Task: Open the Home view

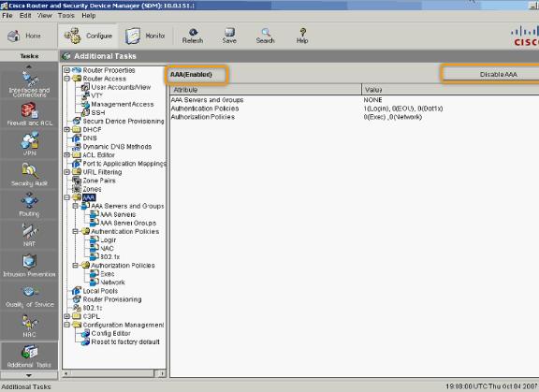Action: click(24, 36)
